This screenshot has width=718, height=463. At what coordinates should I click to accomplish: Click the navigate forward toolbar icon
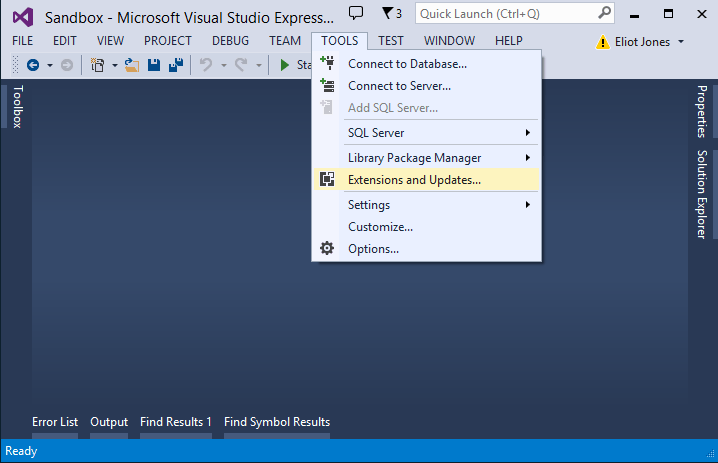coord(67,65)
